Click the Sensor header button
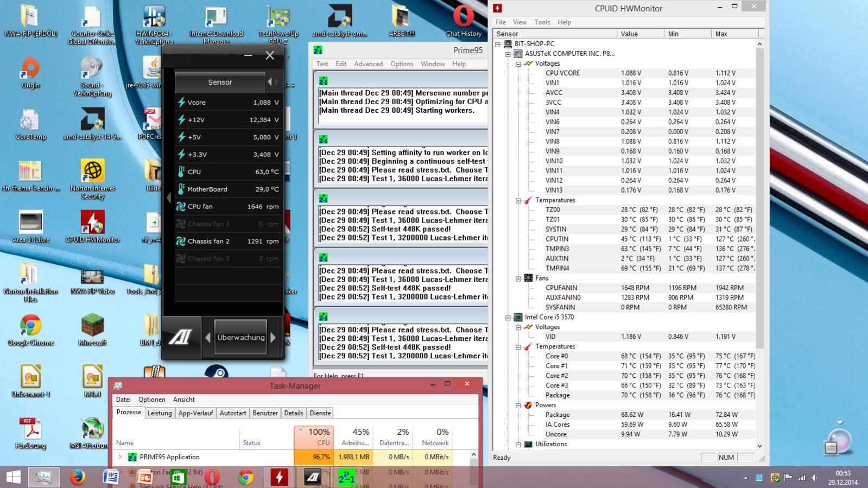This screenshot has height=488, width=868. 220,82
